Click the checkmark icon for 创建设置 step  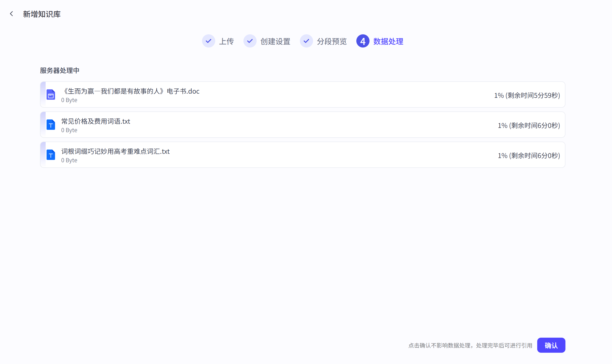pos(250,41)
